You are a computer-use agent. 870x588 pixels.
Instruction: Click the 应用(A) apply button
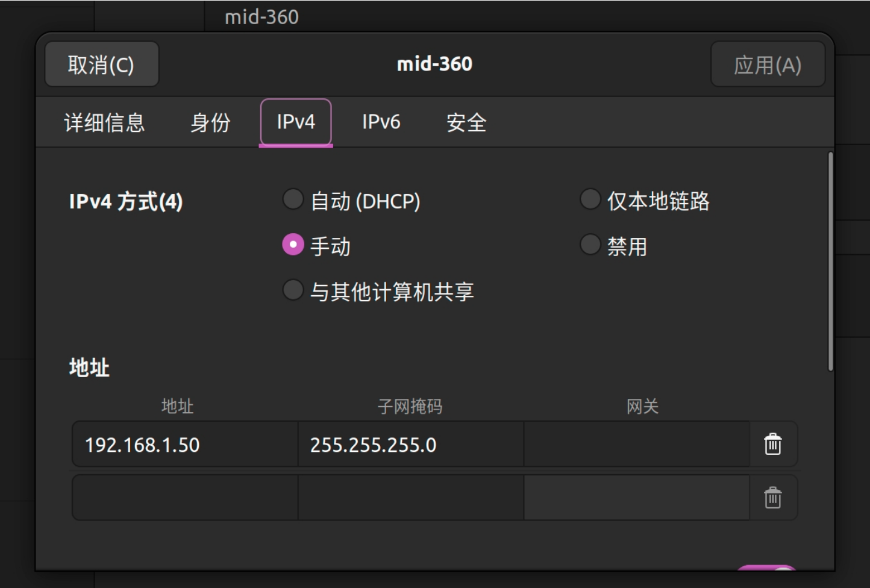pyautogui.click(x=767, y=64)
